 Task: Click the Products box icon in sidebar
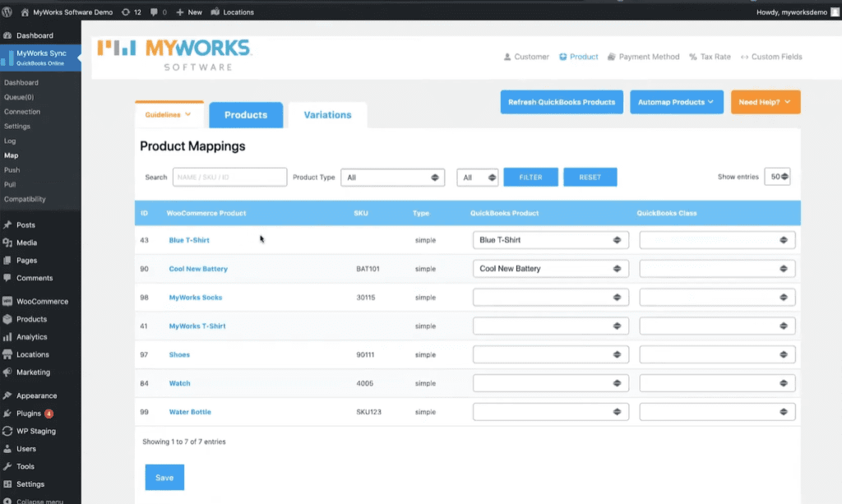coord(7,319)
